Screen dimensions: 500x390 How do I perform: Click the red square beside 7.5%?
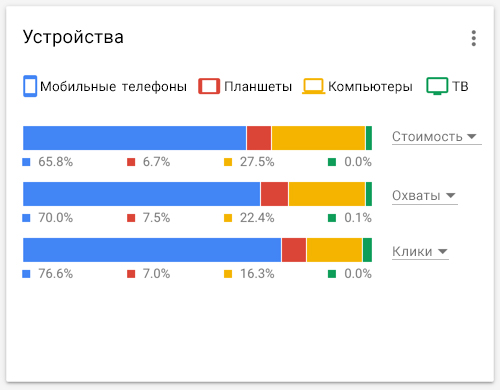pyautogui.click(x=131, y=218)
